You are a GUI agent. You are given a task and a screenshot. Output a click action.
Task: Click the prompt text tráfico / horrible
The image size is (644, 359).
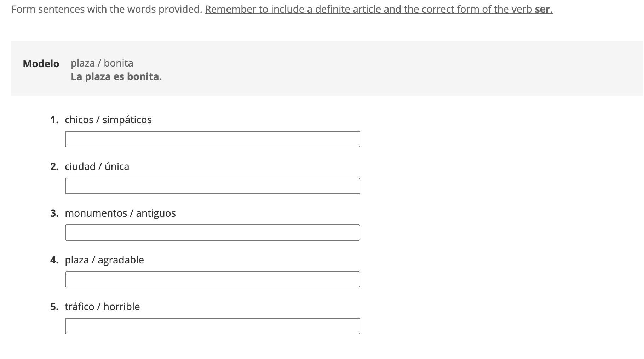click(x=102, y=307)
